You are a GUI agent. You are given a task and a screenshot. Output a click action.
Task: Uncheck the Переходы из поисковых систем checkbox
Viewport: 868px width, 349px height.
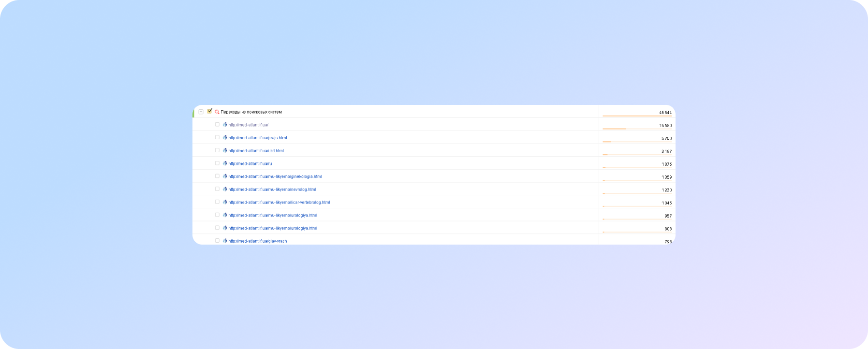209,111
